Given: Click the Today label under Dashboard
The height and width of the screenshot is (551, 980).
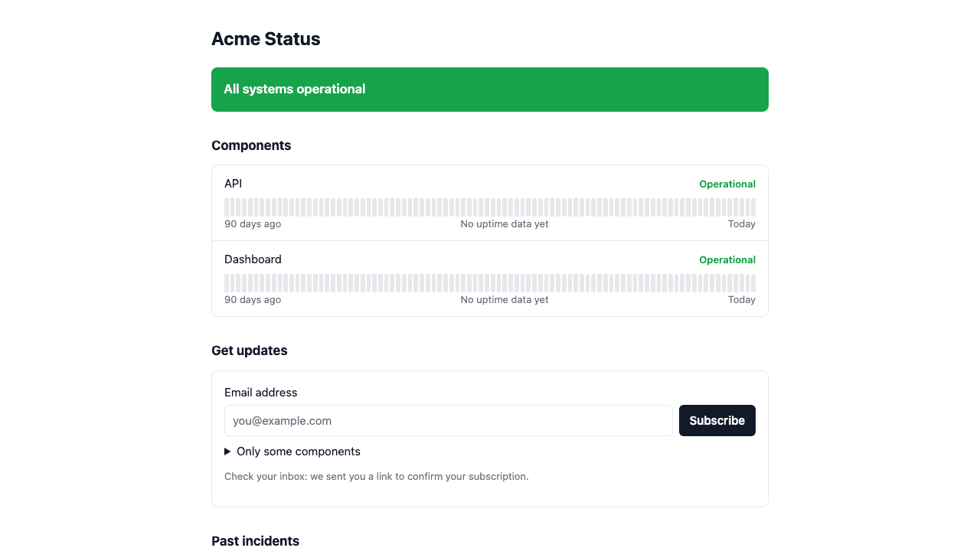Looking at the screenshot, I should click(742, 300).
